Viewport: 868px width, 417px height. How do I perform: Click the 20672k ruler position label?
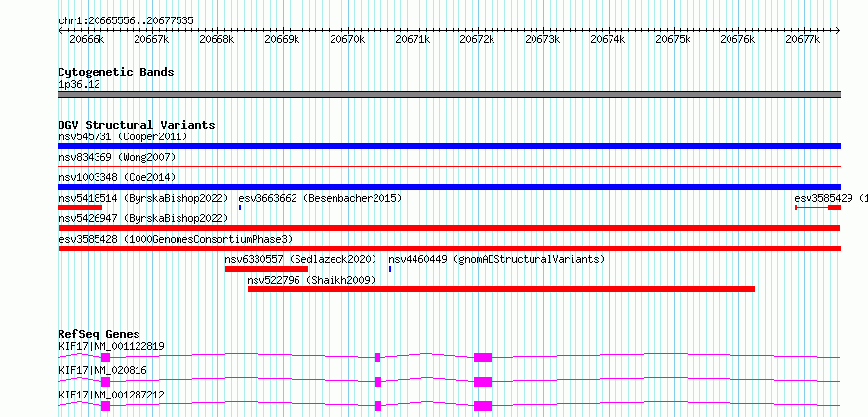click(x=478, y=39)
